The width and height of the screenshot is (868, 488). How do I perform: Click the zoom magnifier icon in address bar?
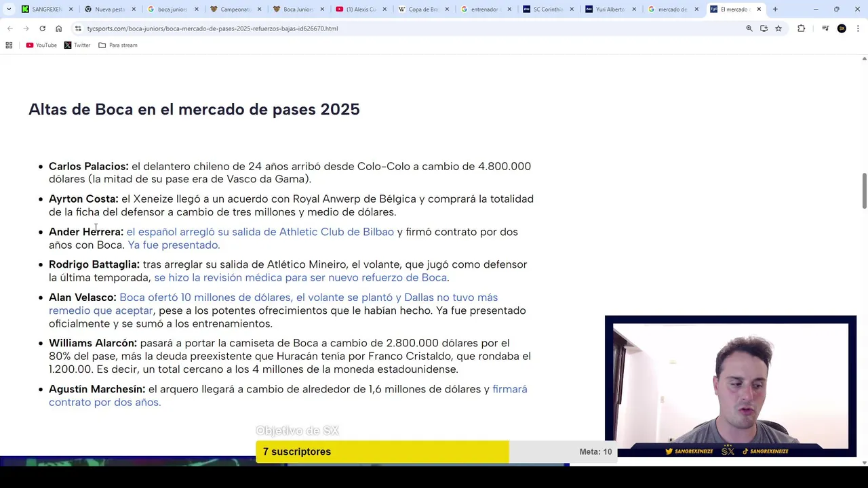point(749,28)
